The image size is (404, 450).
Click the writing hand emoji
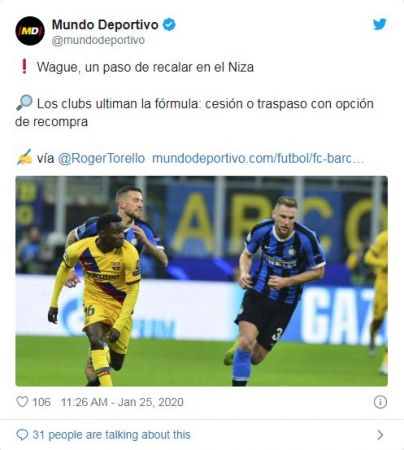click(x=24, y=157)
